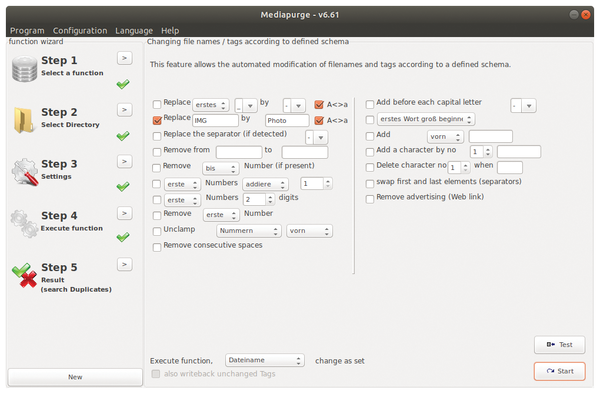
Task: Go to Step 1 using its arrow button
Action: (124, 58)
